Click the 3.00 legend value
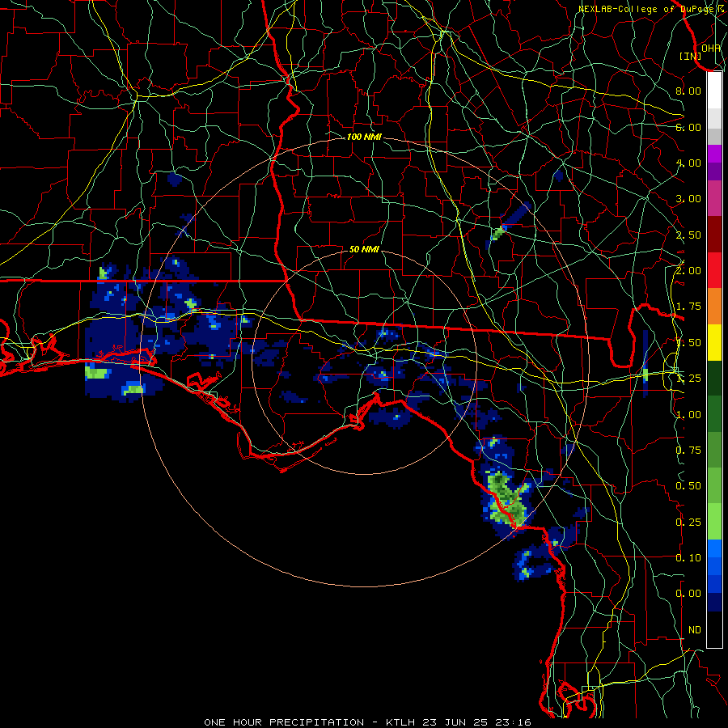 pos(688,199)
